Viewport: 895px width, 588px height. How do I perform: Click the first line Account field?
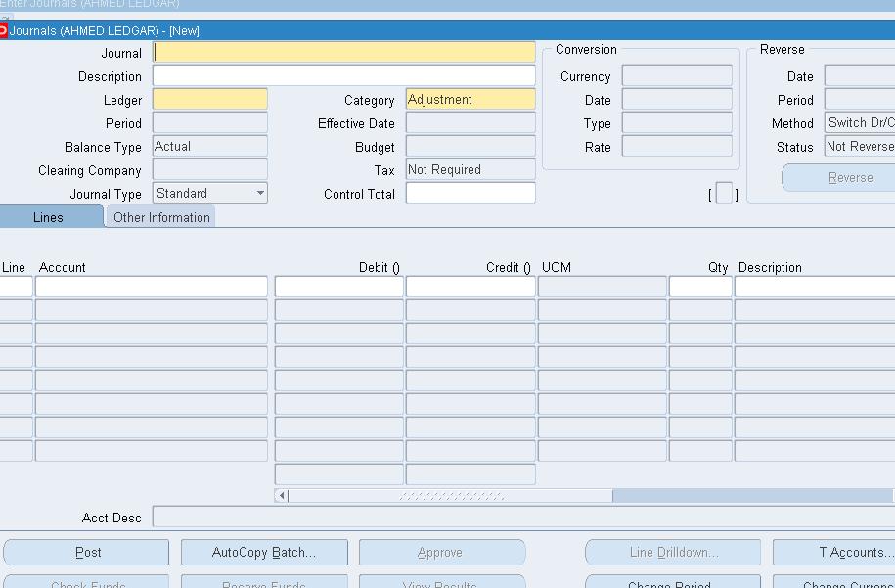pos(151,287)
